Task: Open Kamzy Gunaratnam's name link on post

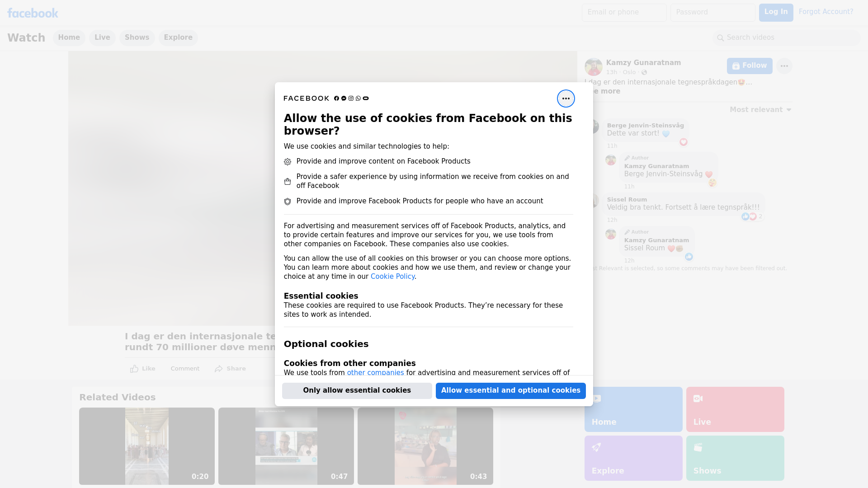Action: (x=643, y=63)
